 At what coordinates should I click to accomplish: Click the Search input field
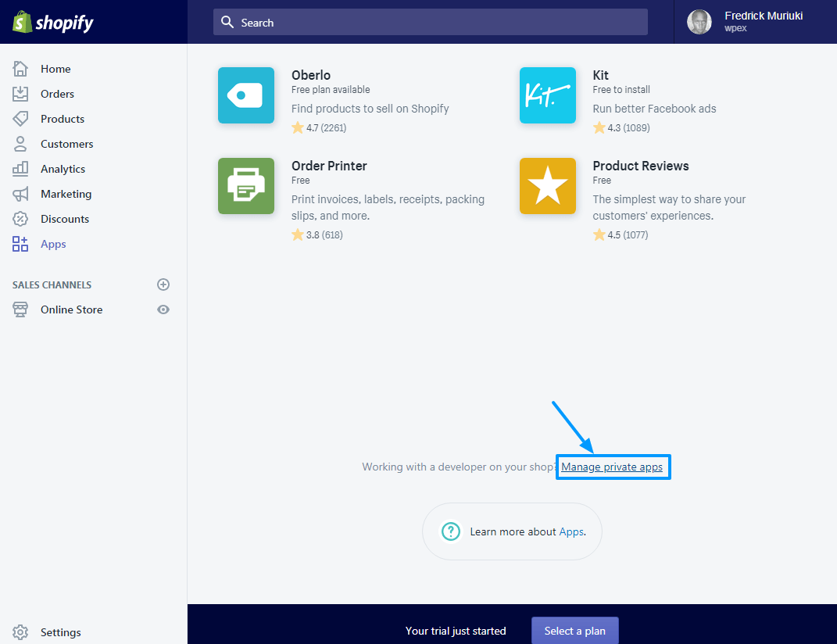tap(430, 23)
